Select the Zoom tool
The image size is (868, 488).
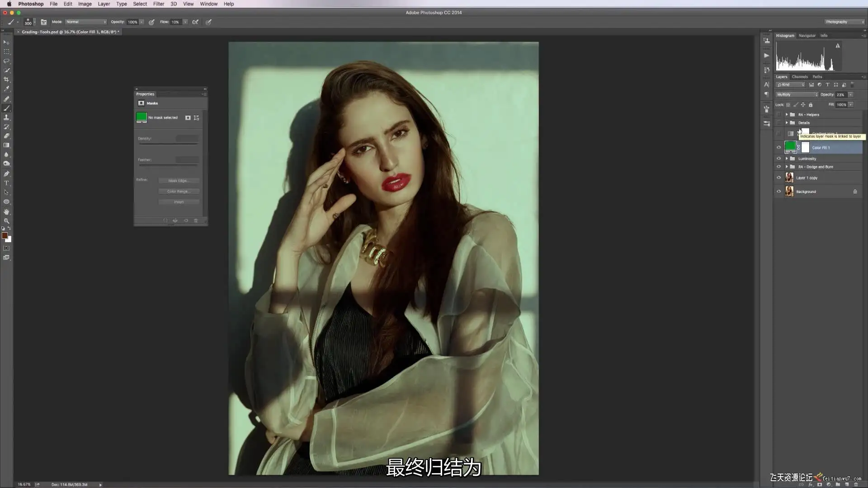coord(6,221)
